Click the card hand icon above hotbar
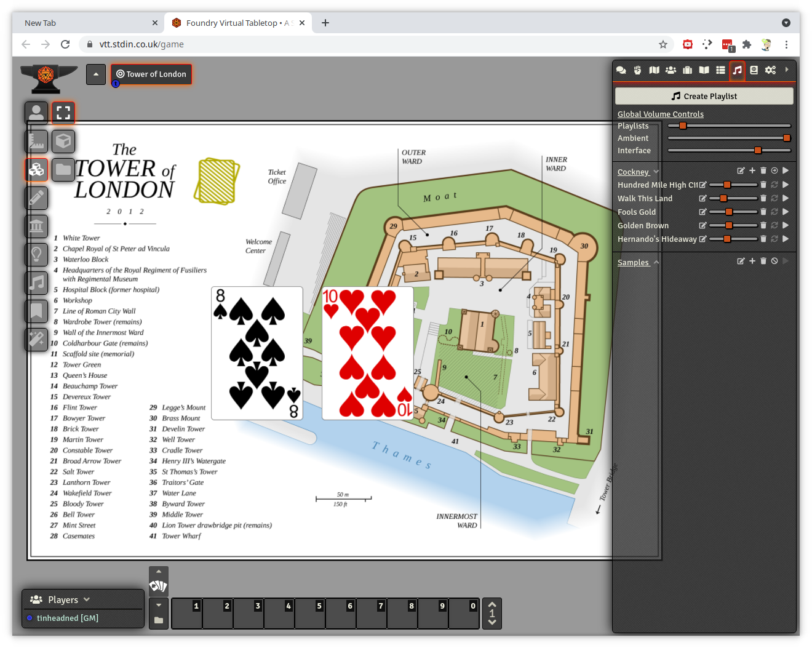 (159, 586)
